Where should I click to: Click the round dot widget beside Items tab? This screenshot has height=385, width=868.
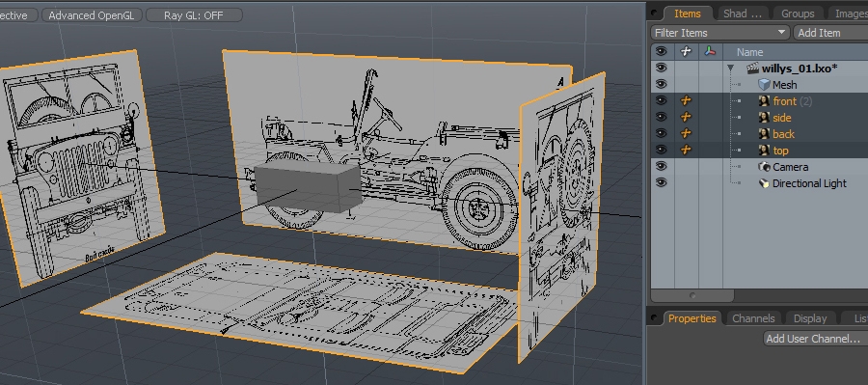pos(654,14)
